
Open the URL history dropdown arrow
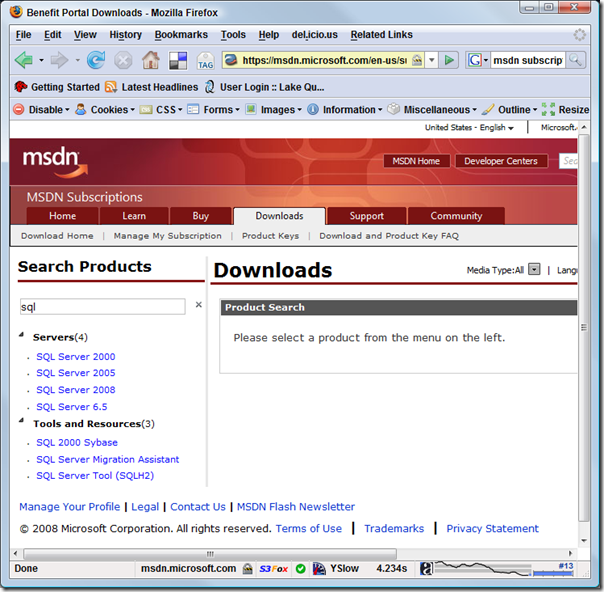point(432,60)
